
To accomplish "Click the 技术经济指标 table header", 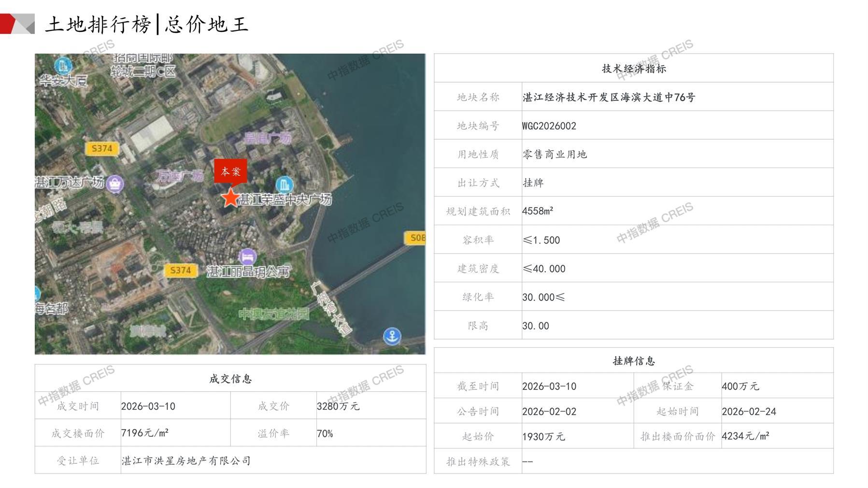I will coord(633,69).
